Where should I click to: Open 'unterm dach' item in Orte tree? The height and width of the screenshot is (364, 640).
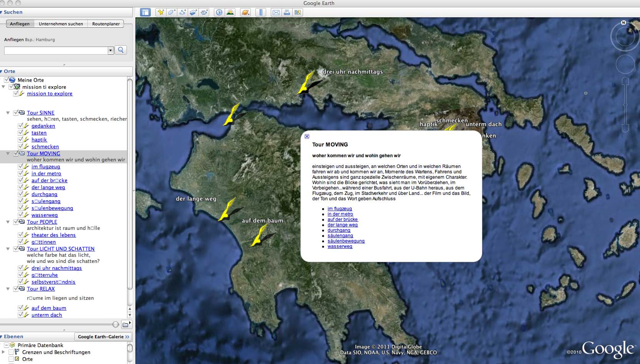tap(47, 315)
